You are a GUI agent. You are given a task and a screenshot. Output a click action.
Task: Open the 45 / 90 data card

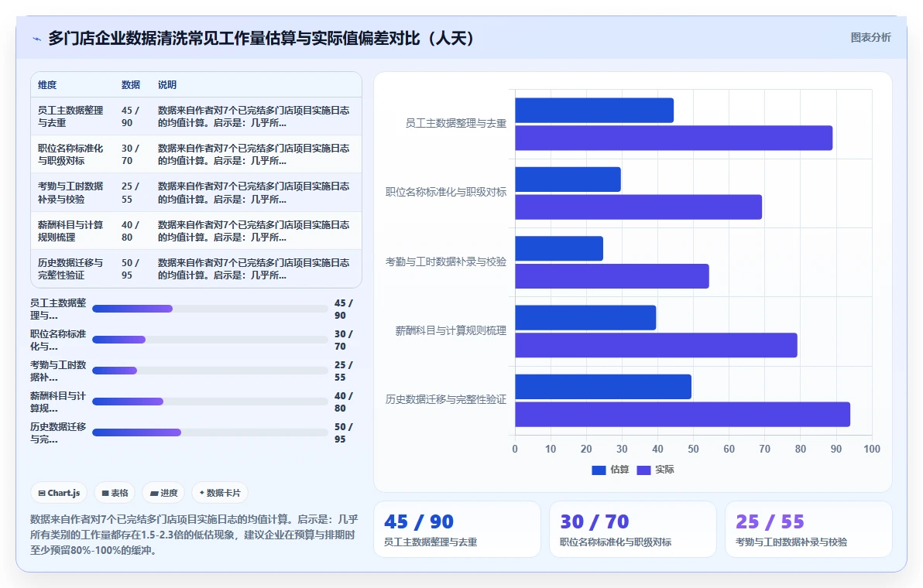458,529
